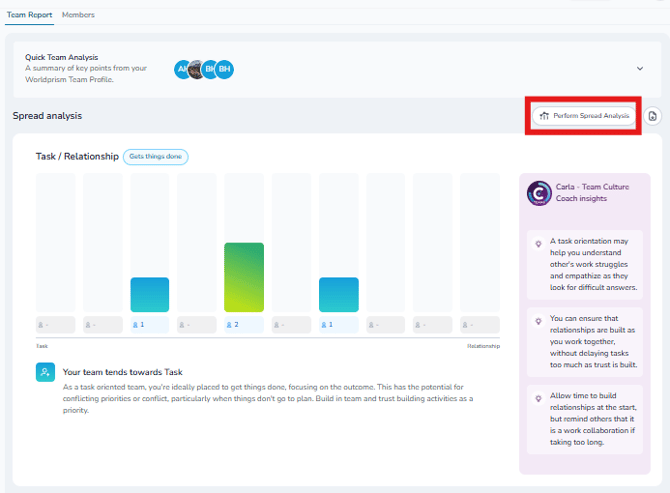This screenshot has width=670, height=493.
Task: Expand the Quick Team Analysis section
Action: pyautogui.click(x=640, y=69)
